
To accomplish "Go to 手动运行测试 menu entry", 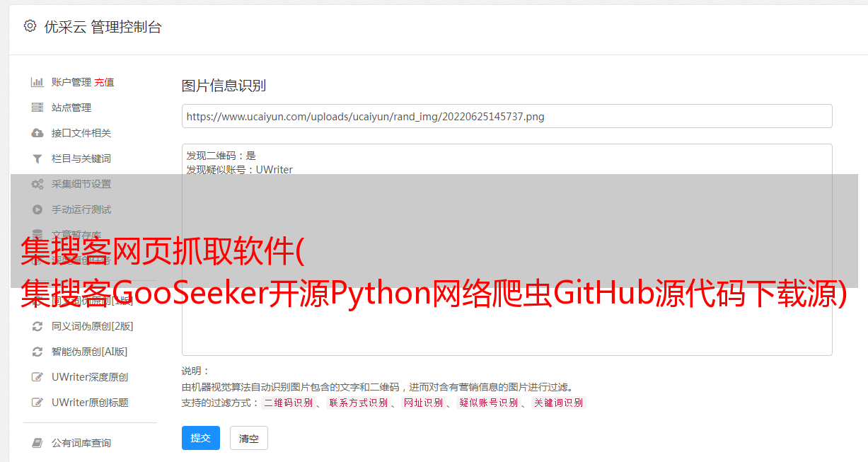I will click(81, 209).
